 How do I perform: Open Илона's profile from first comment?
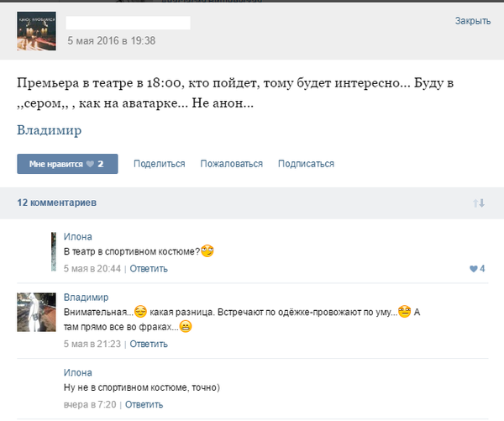point(78,237)
